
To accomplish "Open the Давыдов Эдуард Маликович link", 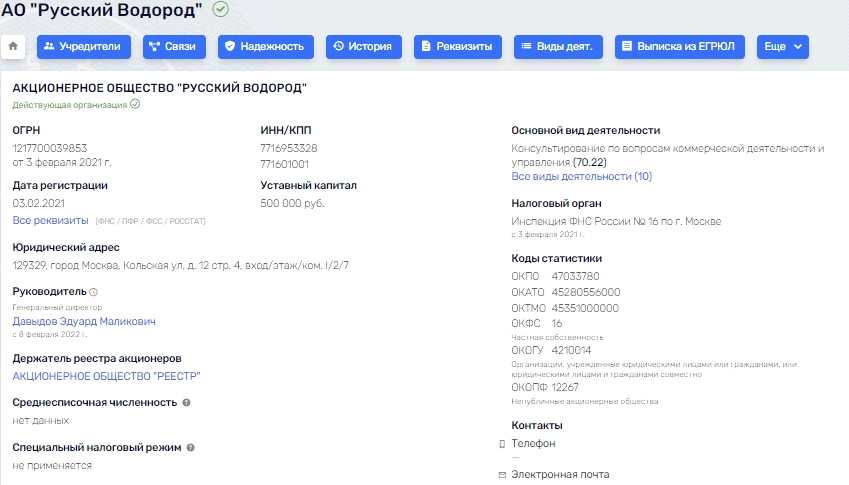I will 84,322.
